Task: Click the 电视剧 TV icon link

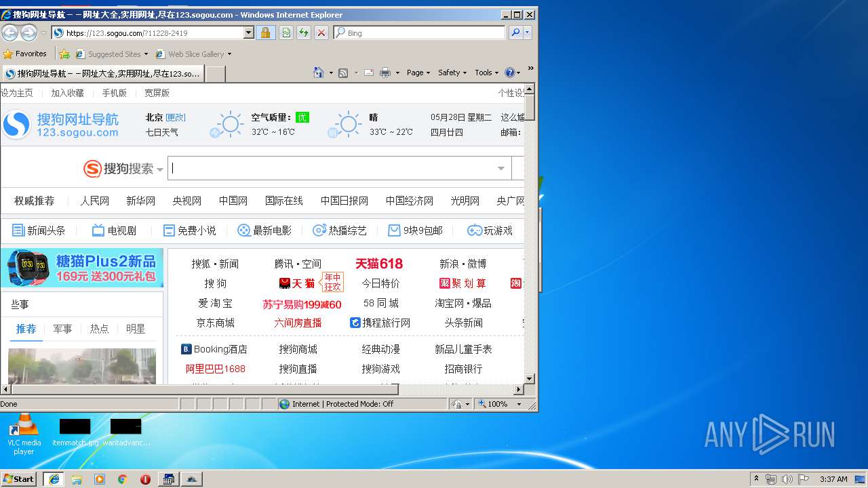Action: 114,230
